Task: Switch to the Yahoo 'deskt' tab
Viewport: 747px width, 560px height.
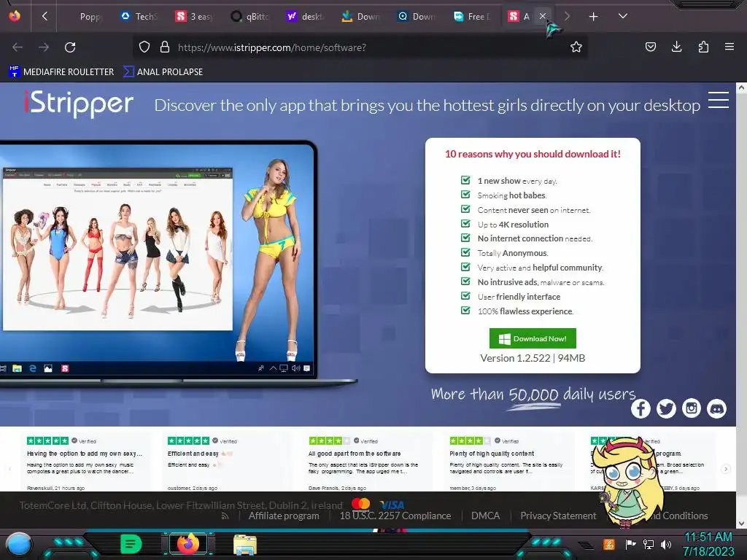Action: [x=305, y=17]
